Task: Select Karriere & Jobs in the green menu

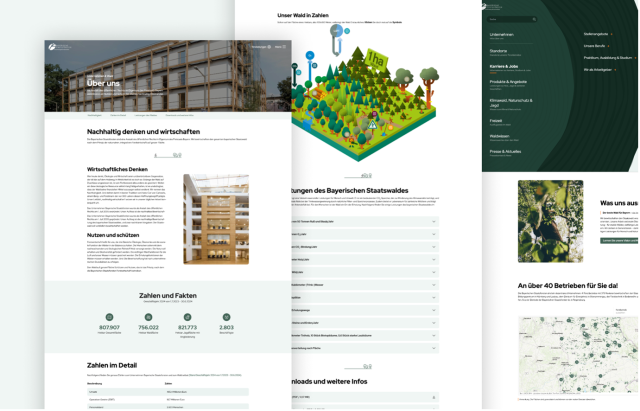Action: (504, 66)
